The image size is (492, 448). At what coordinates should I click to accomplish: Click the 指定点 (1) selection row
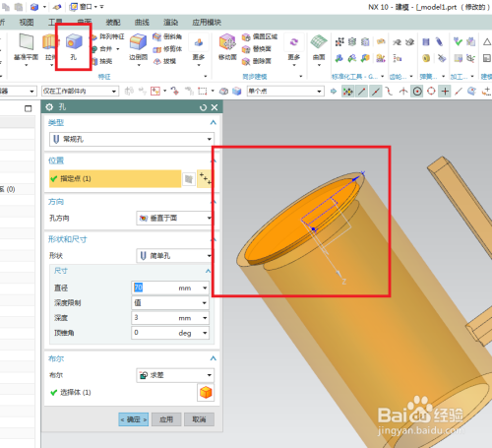click(115, 179)
